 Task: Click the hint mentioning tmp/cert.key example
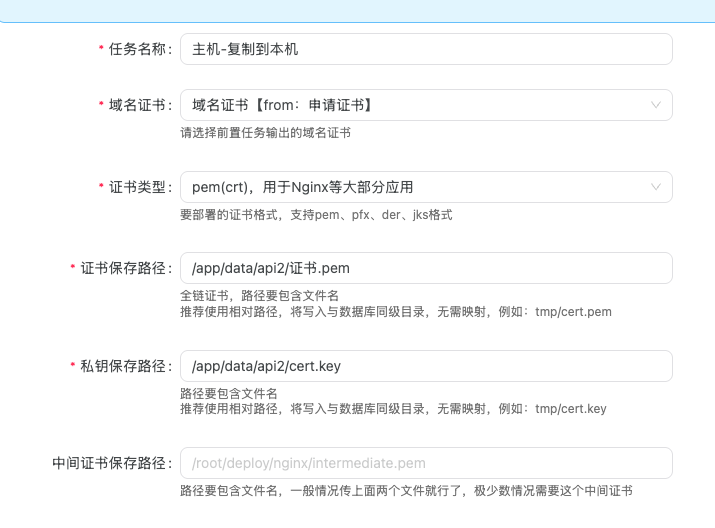pos(393,409)
